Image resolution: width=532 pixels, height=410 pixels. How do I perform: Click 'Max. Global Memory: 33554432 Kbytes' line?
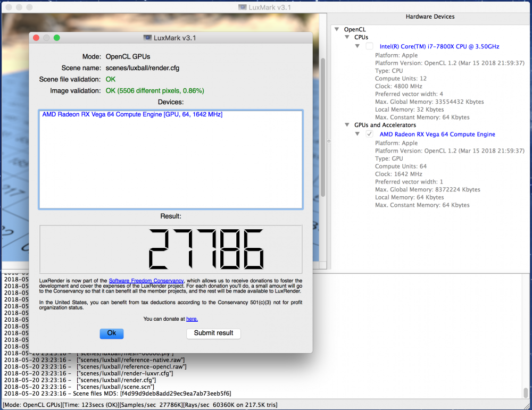[429, 102]
